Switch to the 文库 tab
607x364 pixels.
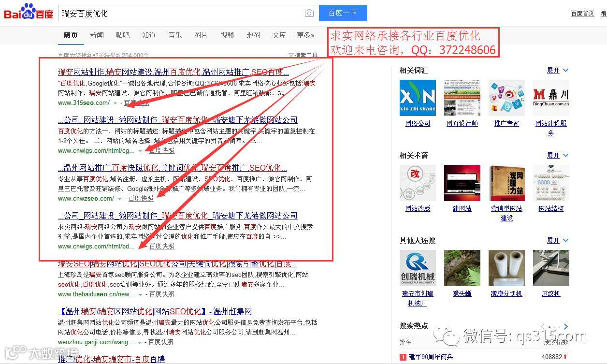tap(279, 35)
